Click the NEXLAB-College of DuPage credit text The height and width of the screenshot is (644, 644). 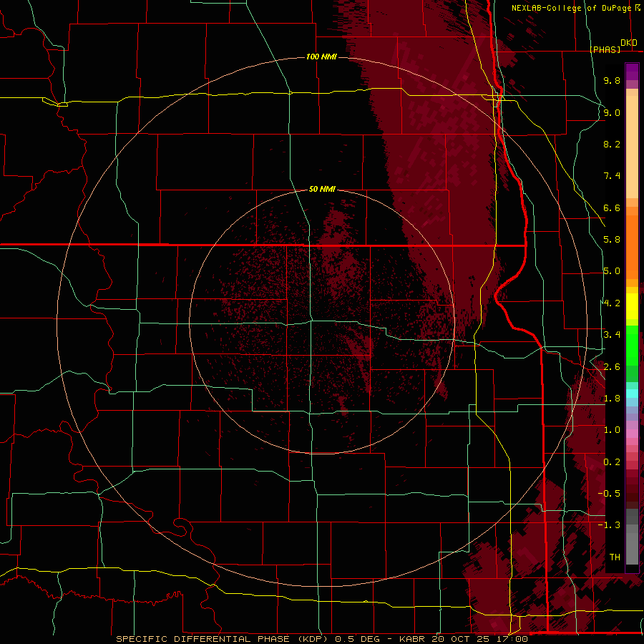[571, 8]
